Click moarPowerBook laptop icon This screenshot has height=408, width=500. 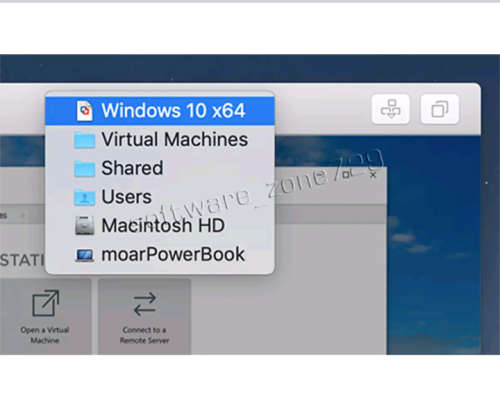[85, 256]
